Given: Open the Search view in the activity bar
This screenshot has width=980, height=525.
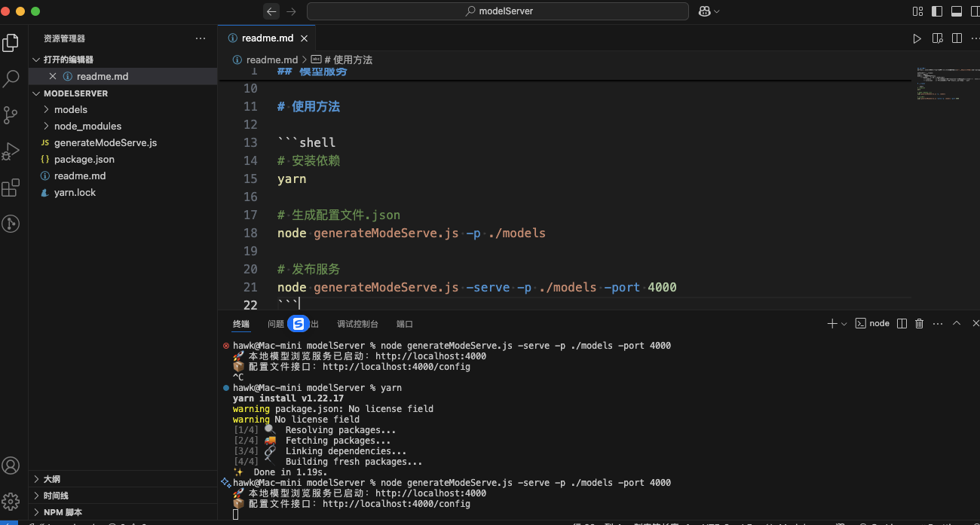Looking at the screenshot, I should (11, 78).
